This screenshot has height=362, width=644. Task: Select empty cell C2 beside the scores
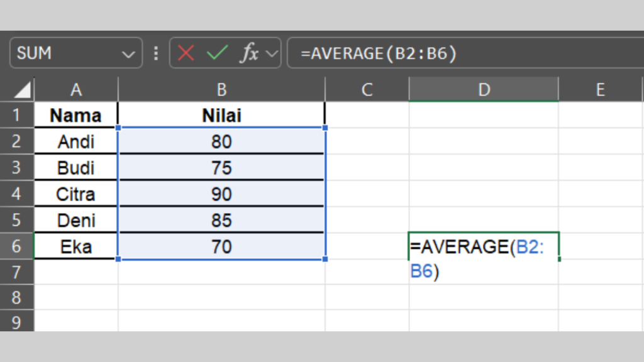pos(367,141)
